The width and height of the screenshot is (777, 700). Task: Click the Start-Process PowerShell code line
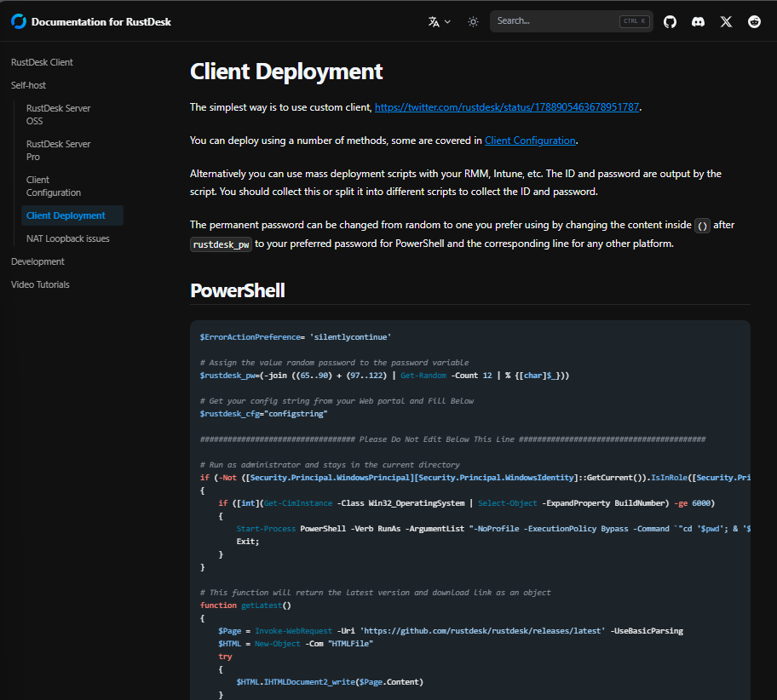[x=493, y=529]
